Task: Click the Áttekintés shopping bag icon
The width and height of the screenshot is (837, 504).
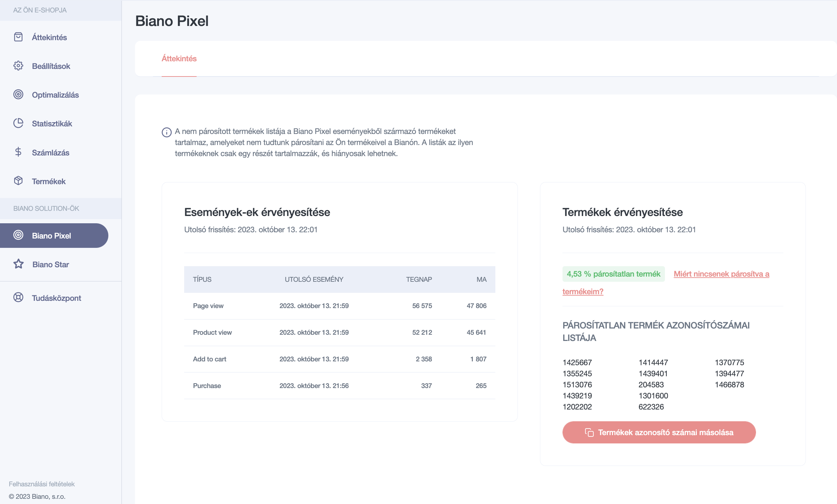Action: pos(18,37)
